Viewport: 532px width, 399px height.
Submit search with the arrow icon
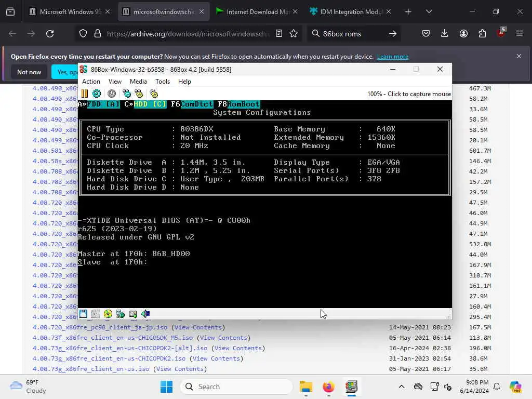pyautogui.click(x=393, y=34)
